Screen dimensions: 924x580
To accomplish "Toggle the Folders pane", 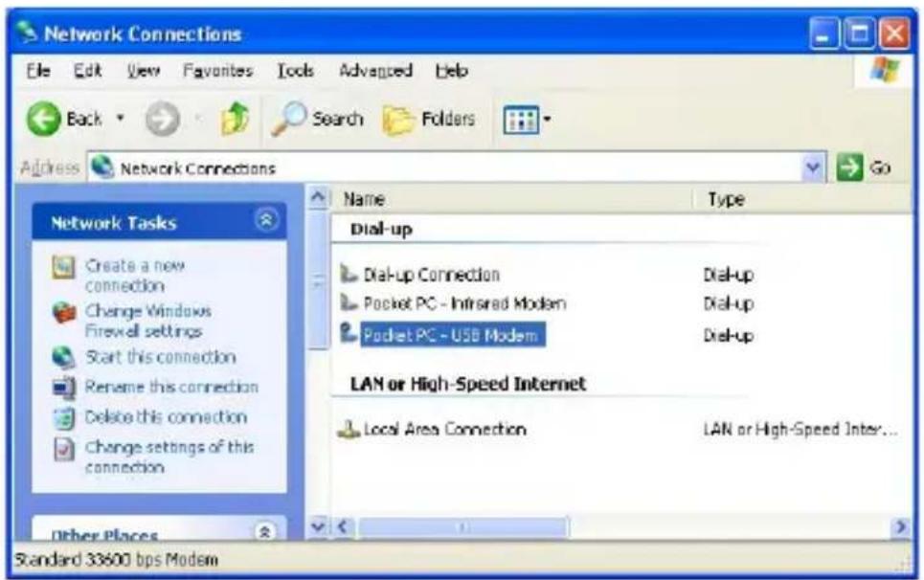I will [x=429, y=120].
